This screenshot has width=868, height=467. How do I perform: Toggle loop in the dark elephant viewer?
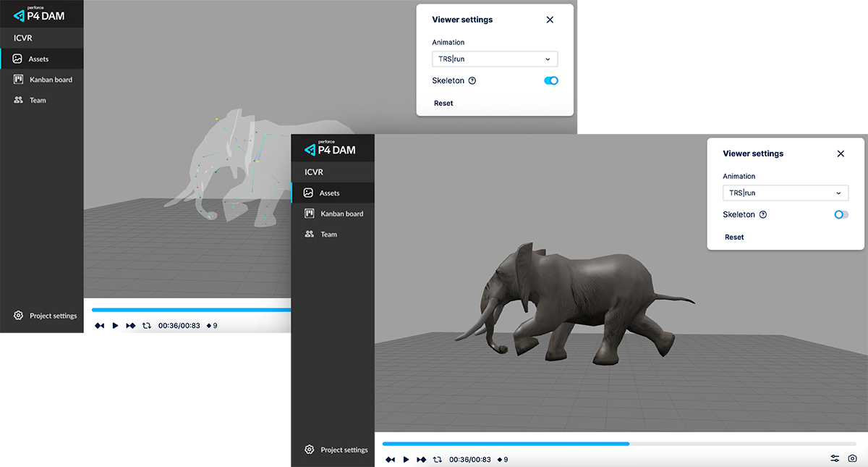(x=437, y=460)
